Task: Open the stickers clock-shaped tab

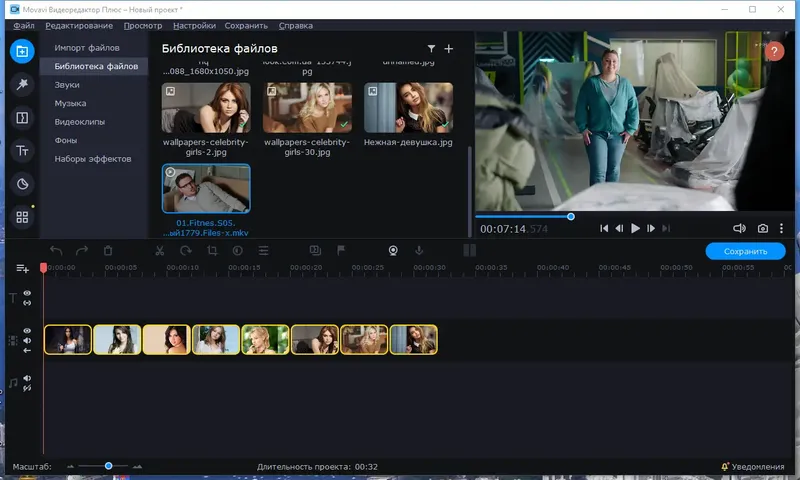Action: pyautogui.click(x=22, y=184)
